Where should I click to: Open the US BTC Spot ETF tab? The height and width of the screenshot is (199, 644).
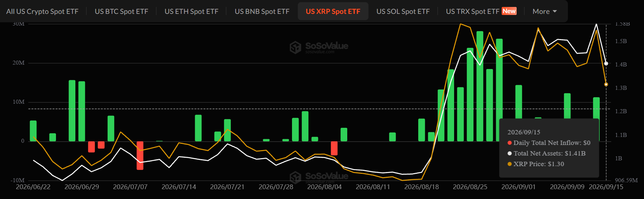click(x=121, y=11)
